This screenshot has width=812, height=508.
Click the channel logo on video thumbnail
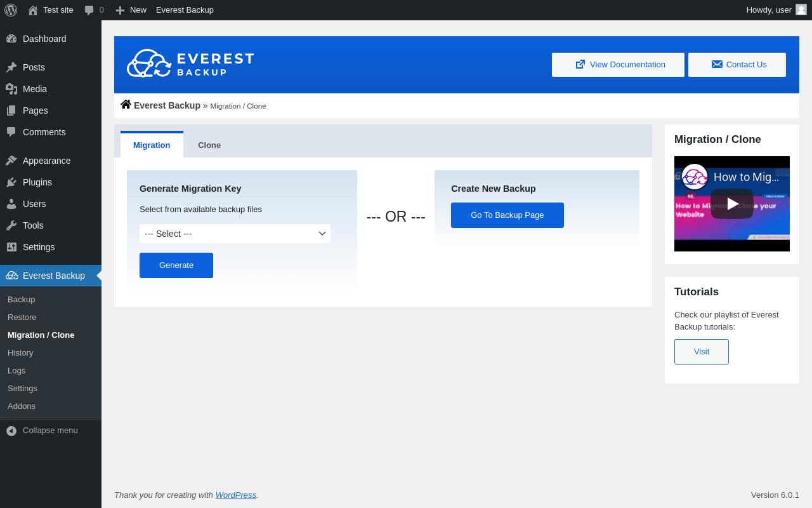click(x=695, y=177)
